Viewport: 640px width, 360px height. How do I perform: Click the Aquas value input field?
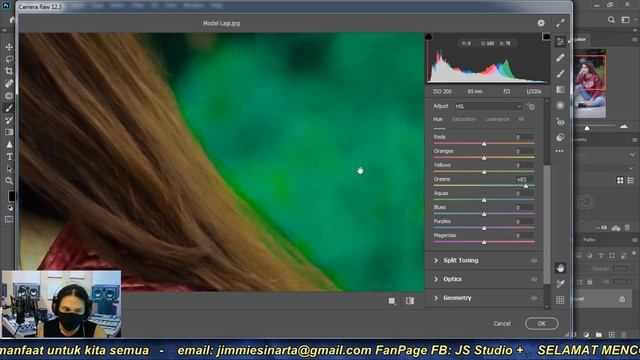(x=524, y=193)
